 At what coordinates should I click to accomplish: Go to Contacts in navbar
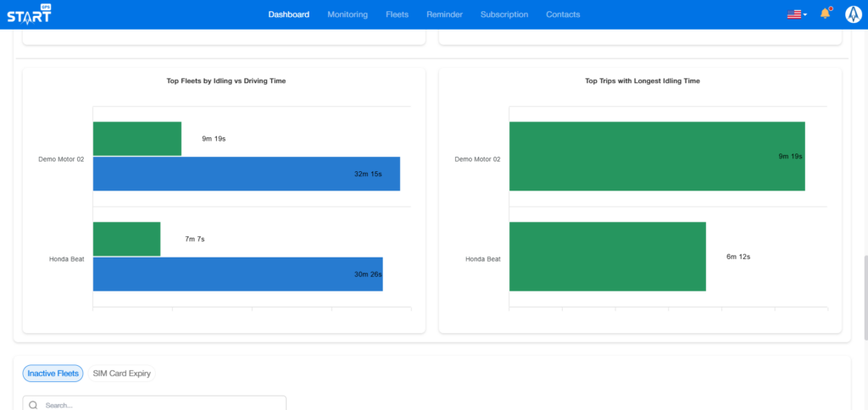[x=563, y=14]
